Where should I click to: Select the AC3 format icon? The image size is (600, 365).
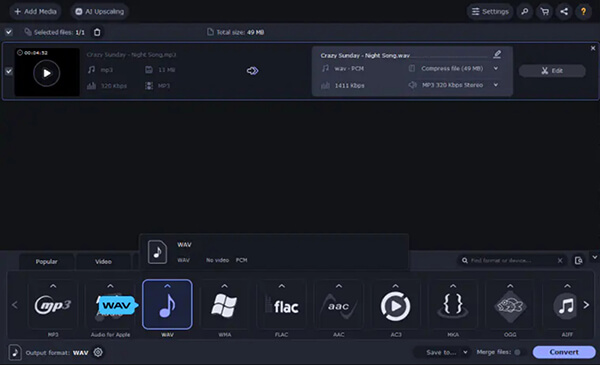396,306
